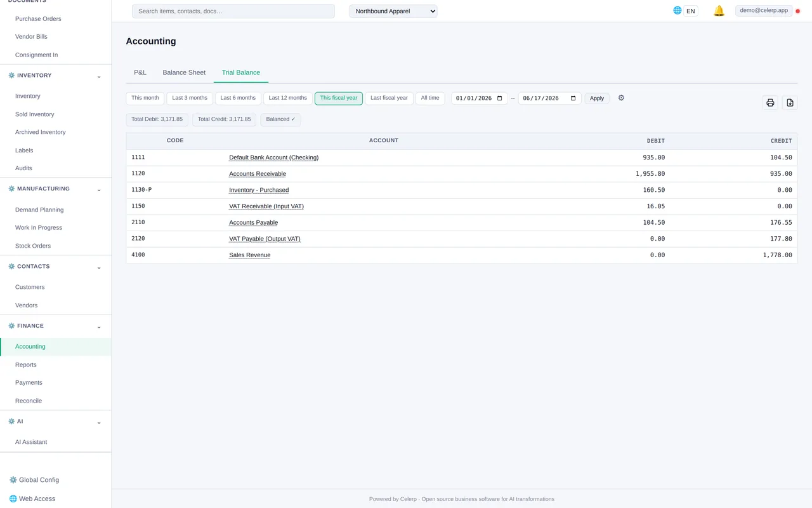Open Global Config
The height and width of the screenshot is (508, 812).
pyautogui.click(x=34, y=480)
